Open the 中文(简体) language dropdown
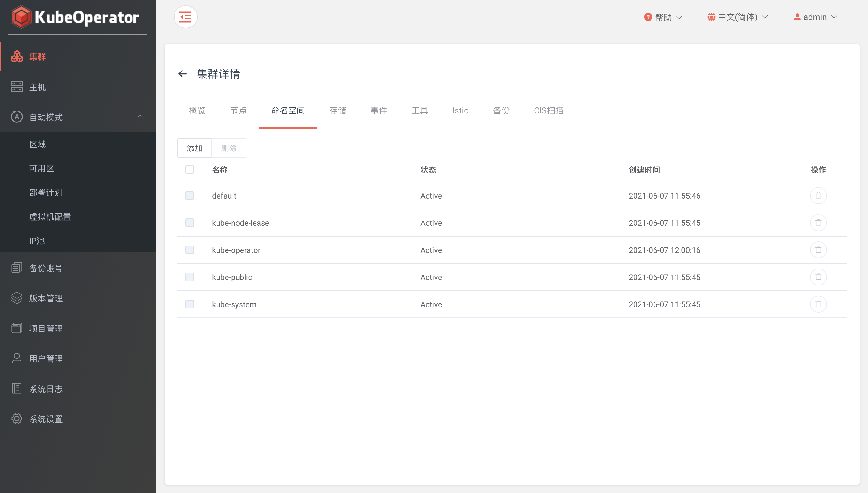The image size is (868, 493). point(738,17)
